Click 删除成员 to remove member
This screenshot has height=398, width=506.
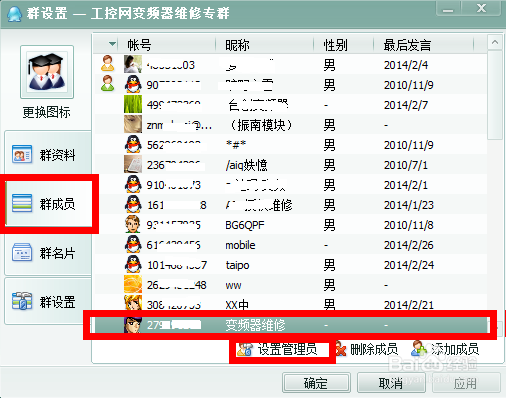click(374, 349)
